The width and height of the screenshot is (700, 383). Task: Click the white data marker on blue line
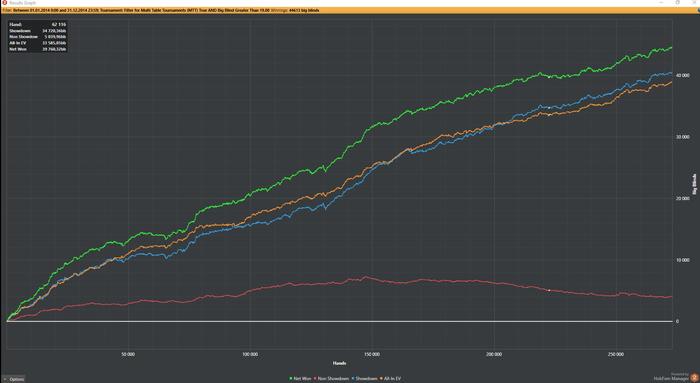click(x=549, y=108)
